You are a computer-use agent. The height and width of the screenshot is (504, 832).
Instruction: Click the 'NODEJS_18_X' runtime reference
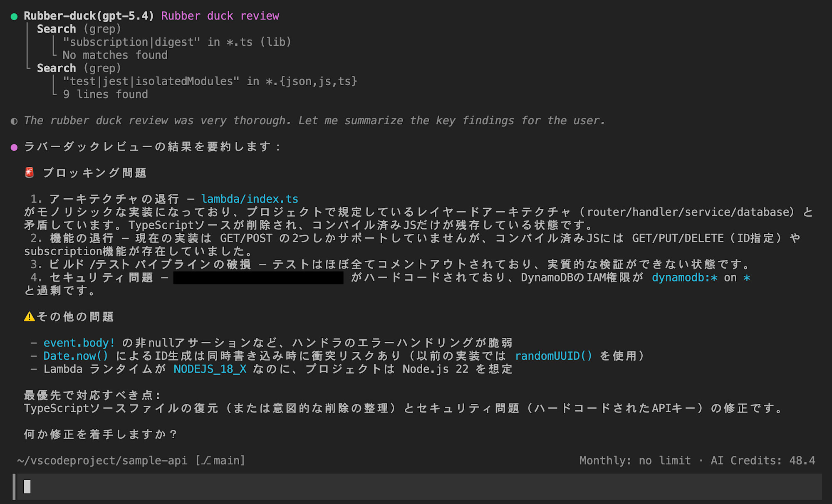pyautogui.click(x=210, y=369)
